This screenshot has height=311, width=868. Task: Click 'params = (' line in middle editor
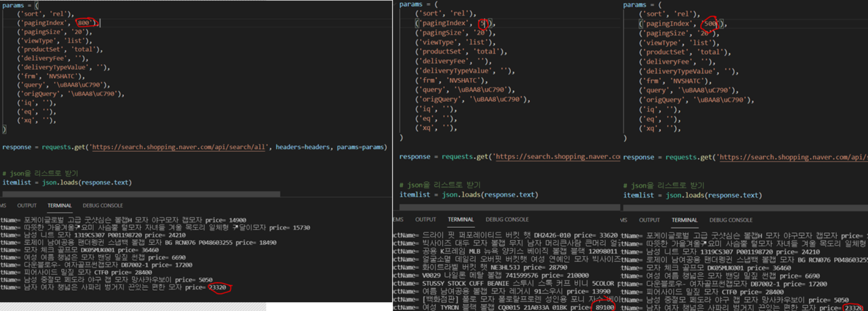point(419,4)
